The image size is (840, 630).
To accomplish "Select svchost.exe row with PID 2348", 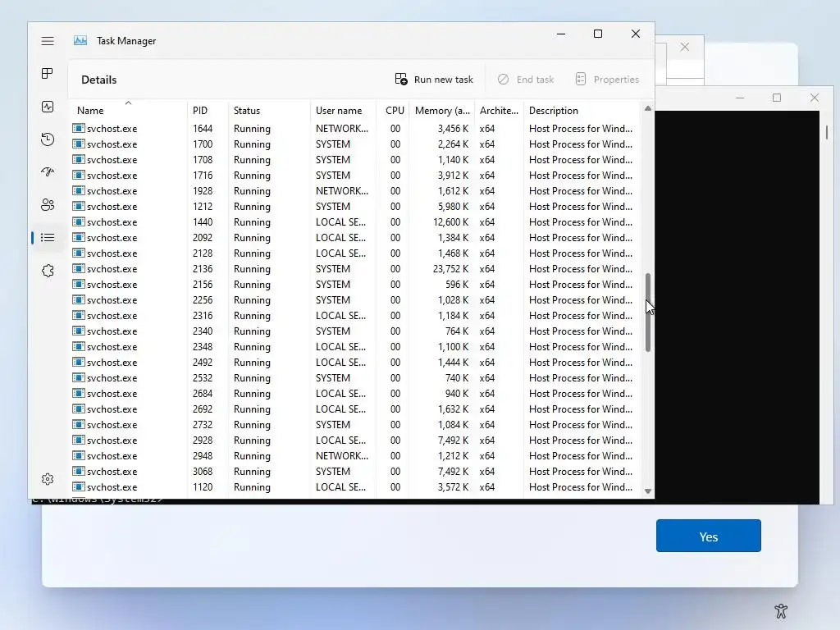I will [x=354, y=347].
